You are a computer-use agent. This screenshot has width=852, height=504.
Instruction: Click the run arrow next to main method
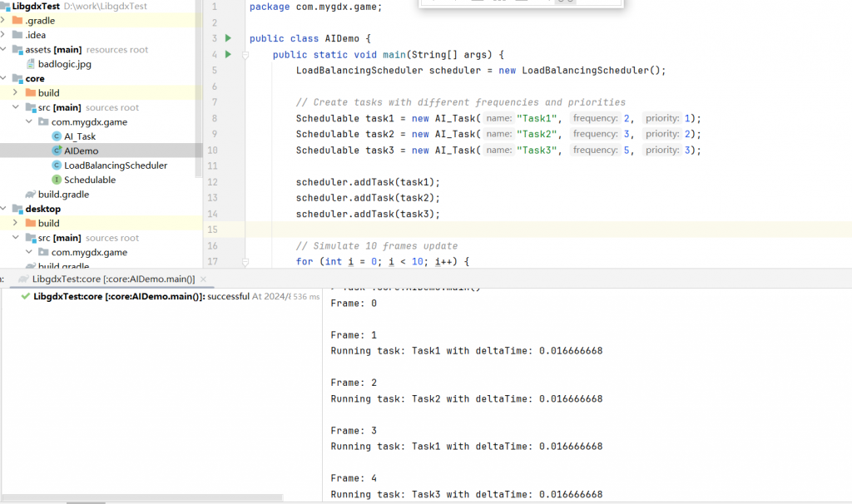[228, 55]
